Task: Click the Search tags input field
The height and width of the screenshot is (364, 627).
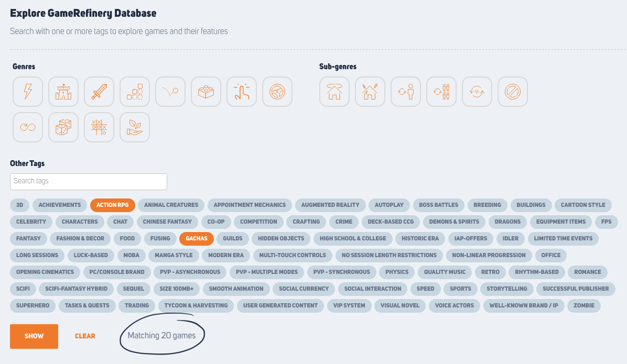Action: 88,181
